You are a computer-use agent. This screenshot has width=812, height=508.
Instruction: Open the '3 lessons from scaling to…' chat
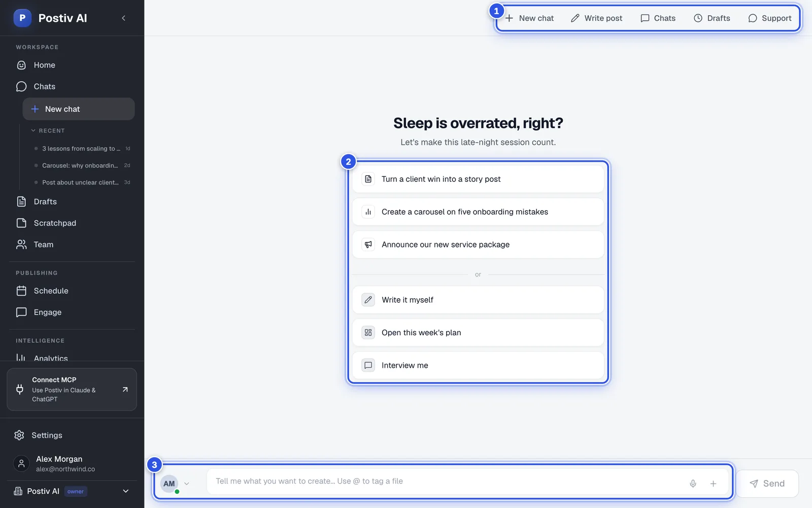point(81,148)
